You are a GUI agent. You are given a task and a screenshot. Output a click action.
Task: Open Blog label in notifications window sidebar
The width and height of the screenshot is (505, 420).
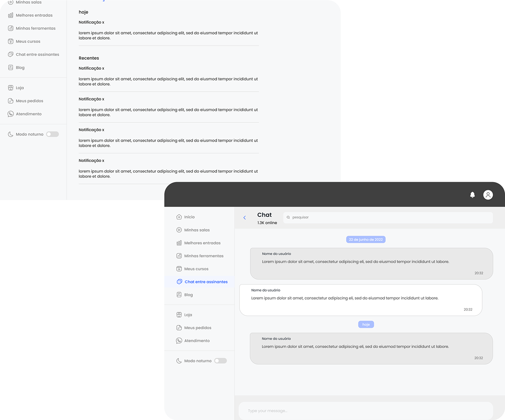(x=20, y=67)
